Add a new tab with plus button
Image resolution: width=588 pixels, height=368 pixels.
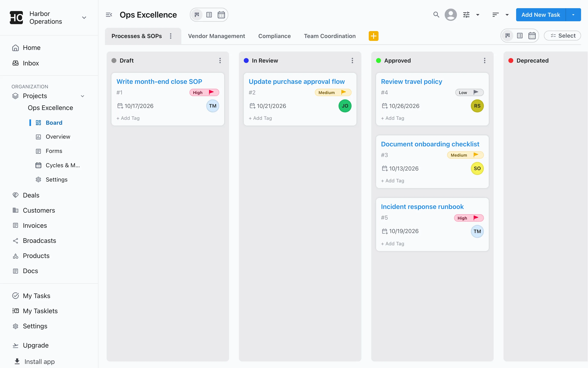pyautogui.click(x=373, y=36)
